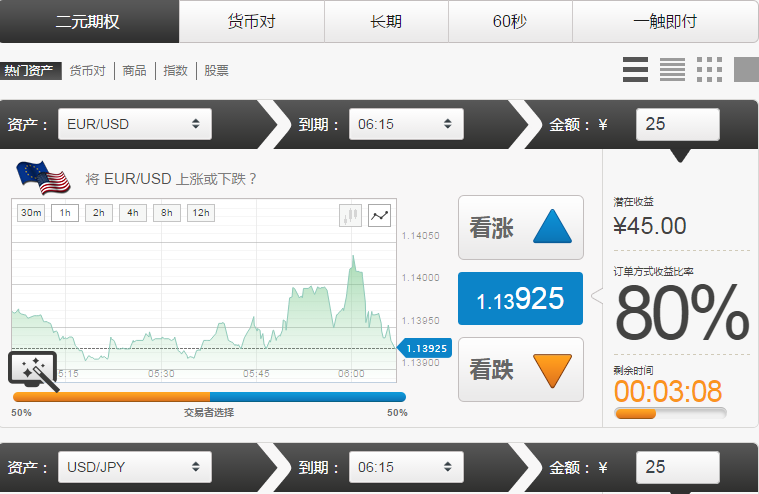
Task: Switch to grid view icon
Action: tap(709, 69)
